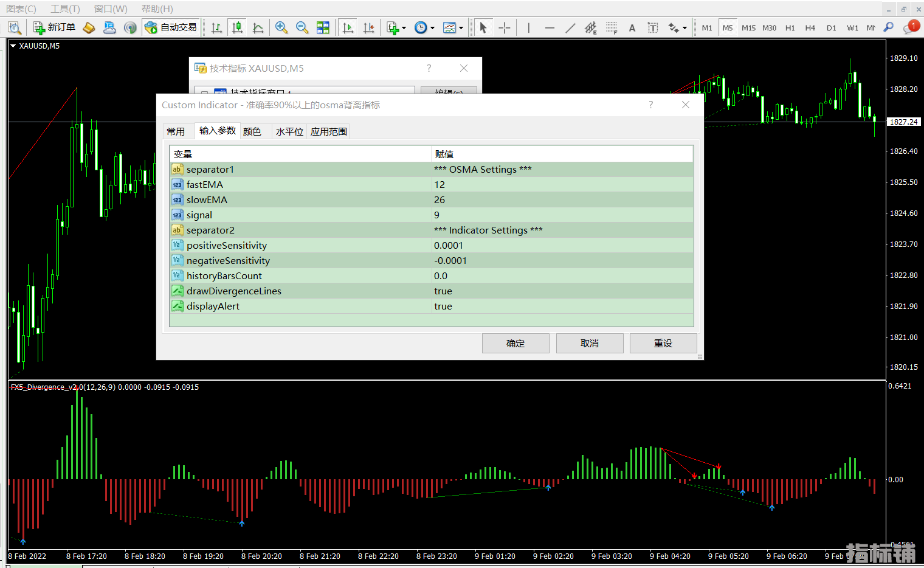Switch chart to bar chart mode
The height and width of the screenshot is (568, 924).
[216, 27]
